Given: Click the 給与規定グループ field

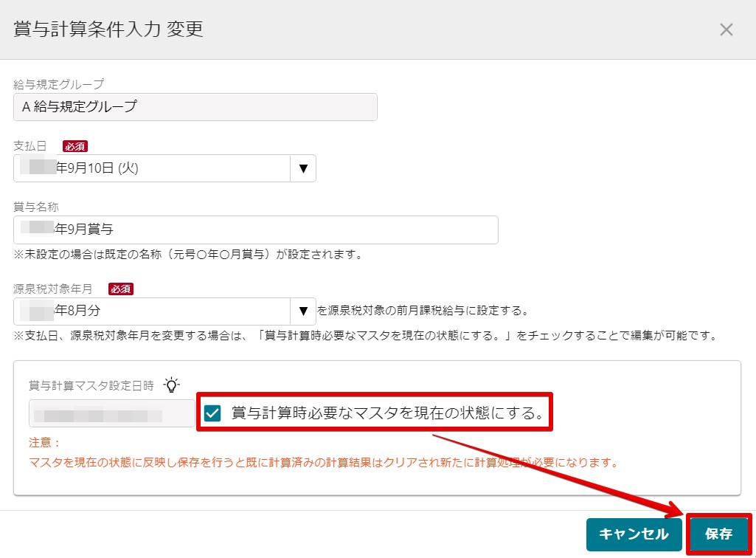Looking at the screenshot, I should (195, 107).
